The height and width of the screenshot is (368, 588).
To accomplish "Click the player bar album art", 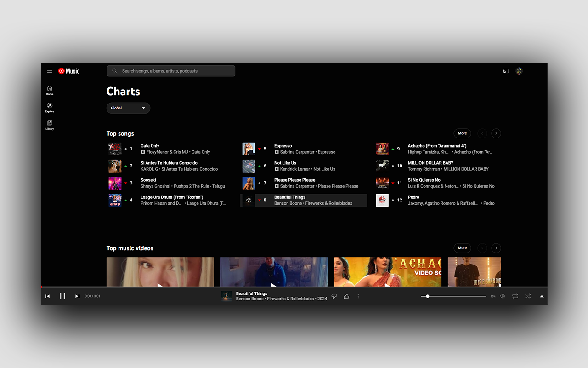I will click(226, 296).
